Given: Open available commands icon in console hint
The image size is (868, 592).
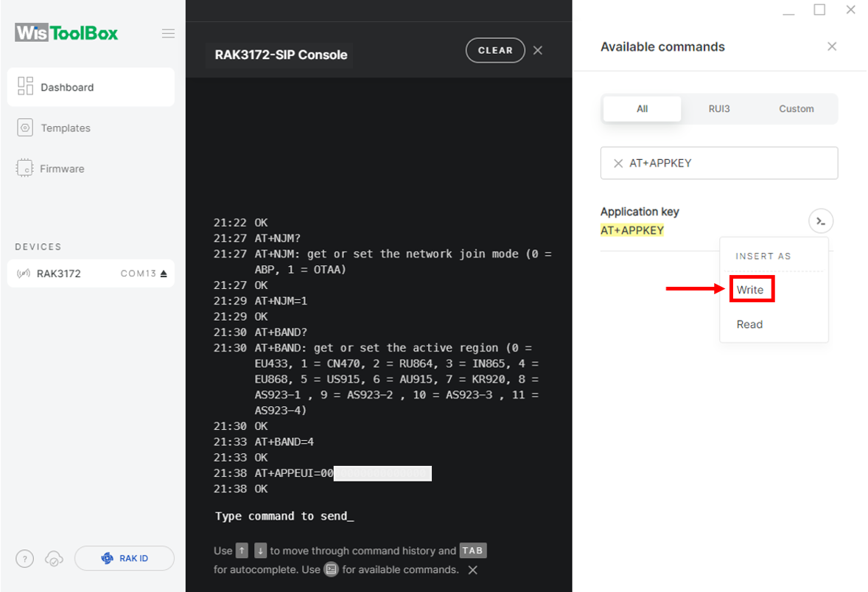Looking at the screenshot, I should click(x=331, y=570).
